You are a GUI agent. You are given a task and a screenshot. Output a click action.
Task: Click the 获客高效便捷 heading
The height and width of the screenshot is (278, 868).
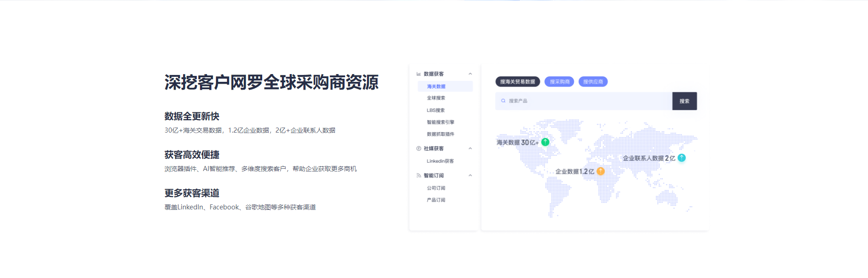coord(192,155)
